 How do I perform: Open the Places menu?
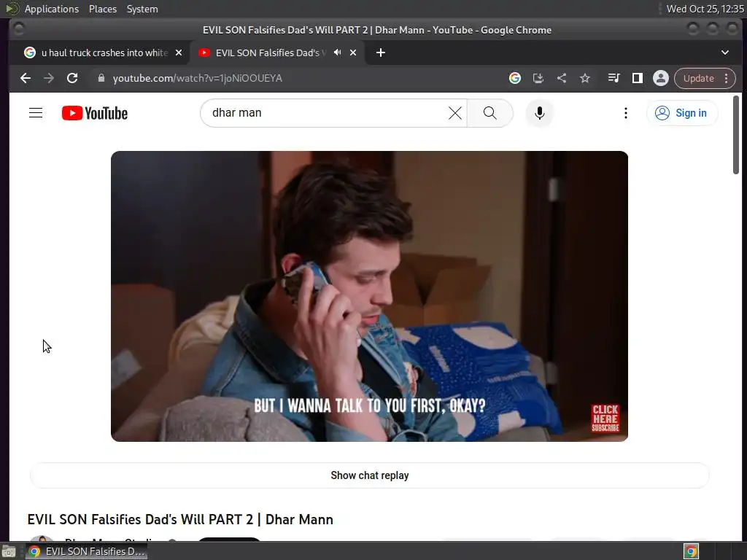point(102,9)
